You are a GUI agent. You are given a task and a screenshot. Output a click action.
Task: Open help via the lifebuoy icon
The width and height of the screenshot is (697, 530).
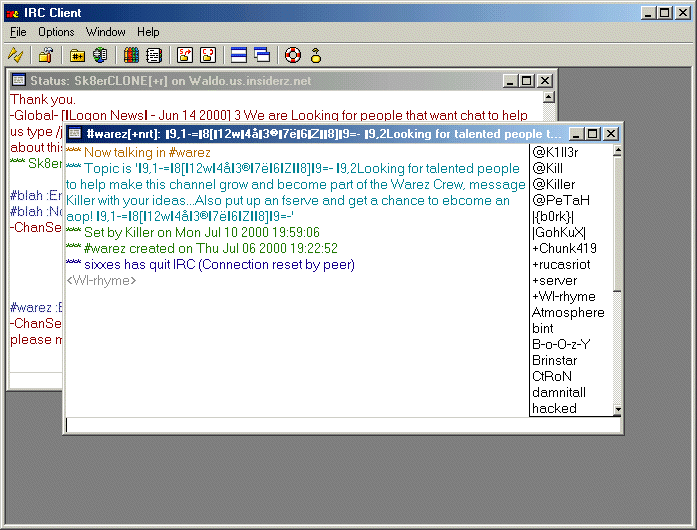point(293,55)
